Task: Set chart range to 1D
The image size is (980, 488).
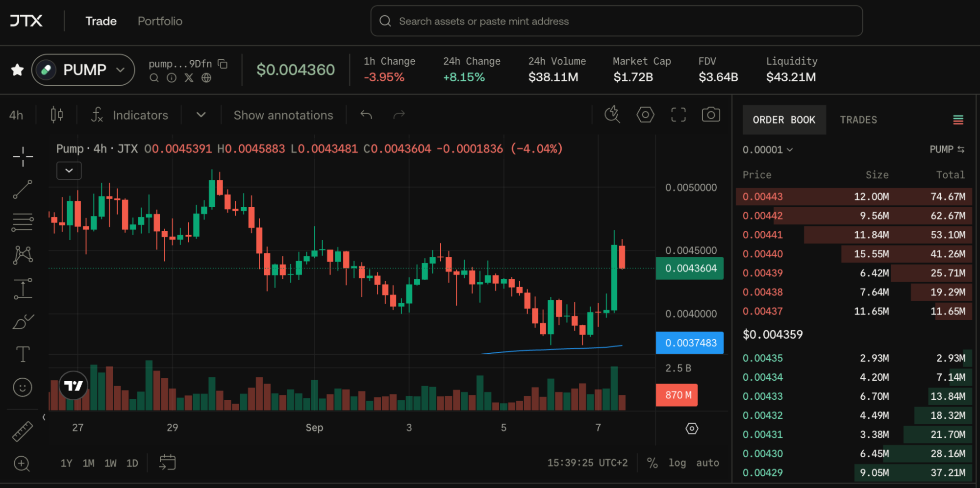Action: pyautogui.click(x=132, y=463)
